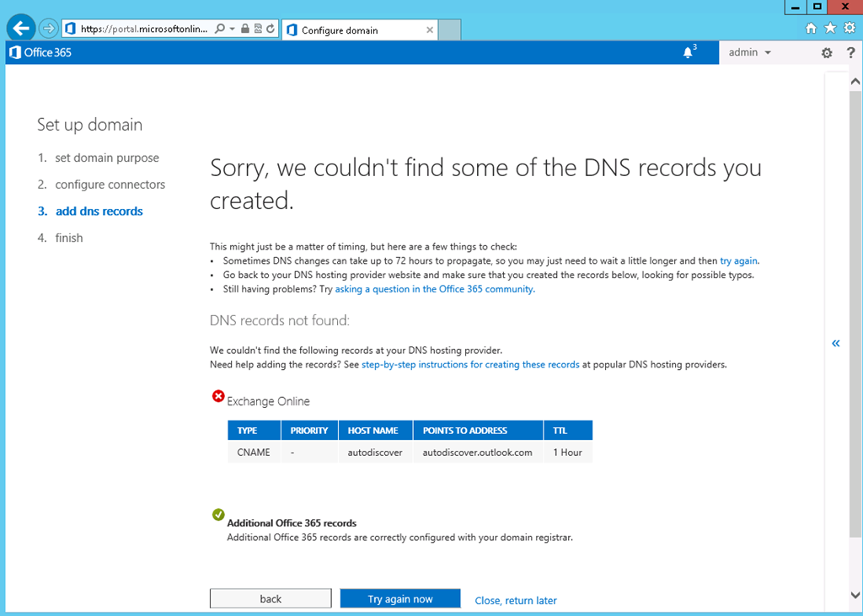The width and height of the screenshot is (863, 616).
Task: Open the notifications bell
Action: [688, 52]
